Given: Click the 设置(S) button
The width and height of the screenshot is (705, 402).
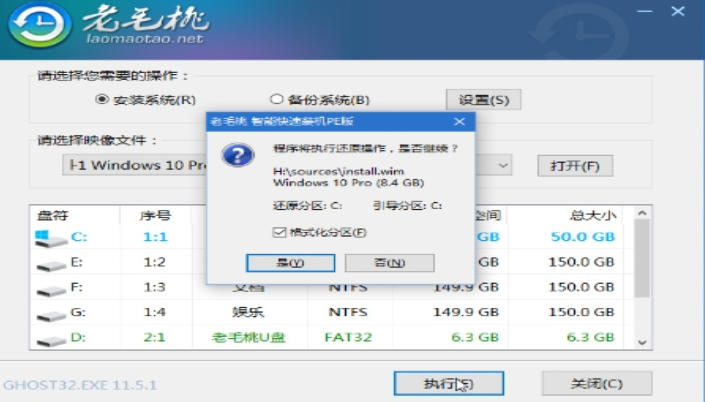Looking at the screenshot, I should (483, 99).
